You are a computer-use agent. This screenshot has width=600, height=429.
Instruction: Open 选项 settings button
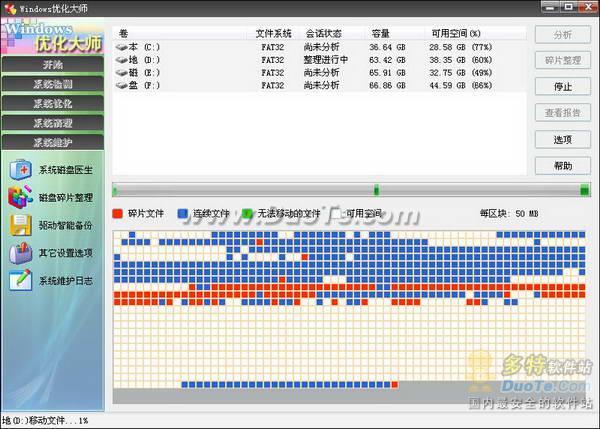tap(562, 139)
